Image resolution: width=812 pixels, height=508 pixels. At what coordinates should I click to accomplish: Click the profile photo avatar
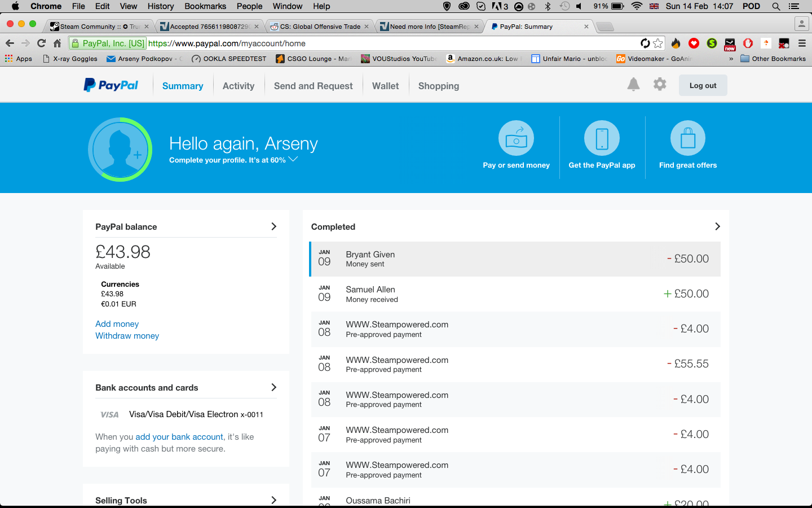120,150
